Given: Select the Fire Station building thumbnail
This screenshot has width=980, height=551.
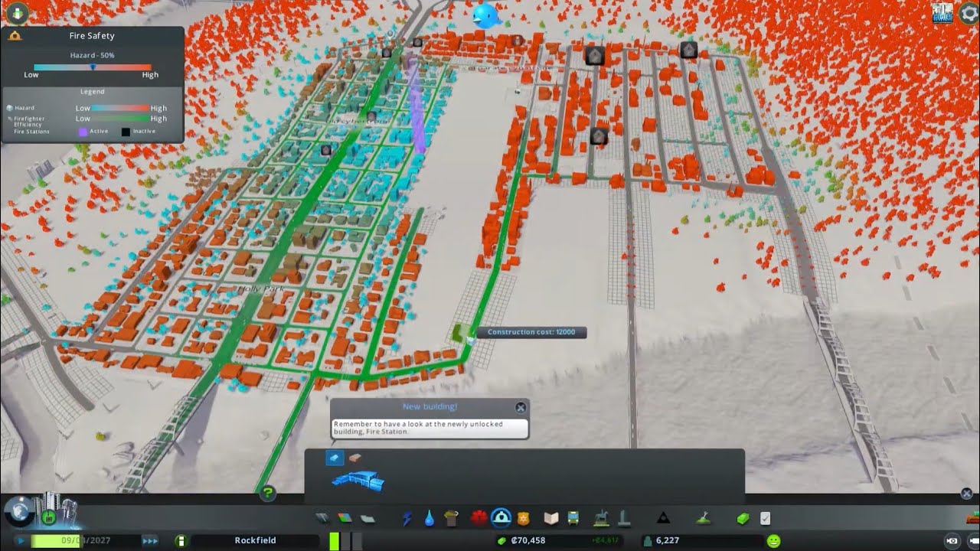Looking at the screenshot, I should (x=359, y=481).
